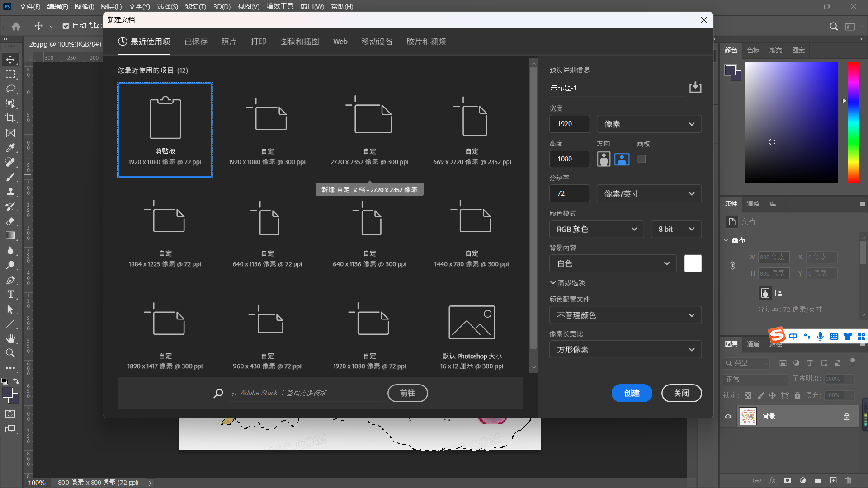Click landscape canvas orientation in Properties panel
868x488 pixels.
pyautogui.click(x=780, y=293)
